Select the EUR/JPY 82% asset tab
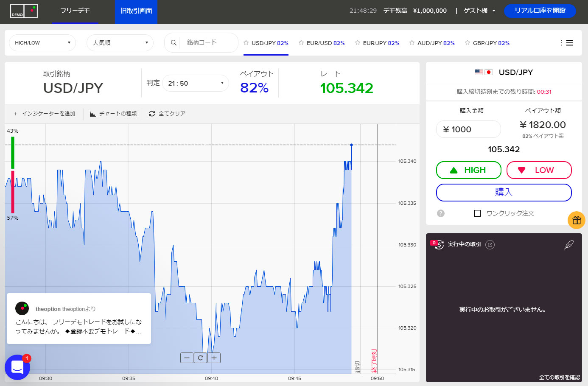 pyautogui.click(x=377, y=43)
